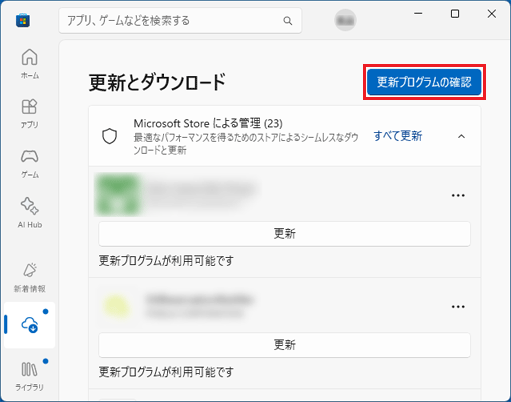Viewport: 511px width, 402px height.
Task: Open the AI Hub sidebar icon
Action: [30, 213]
